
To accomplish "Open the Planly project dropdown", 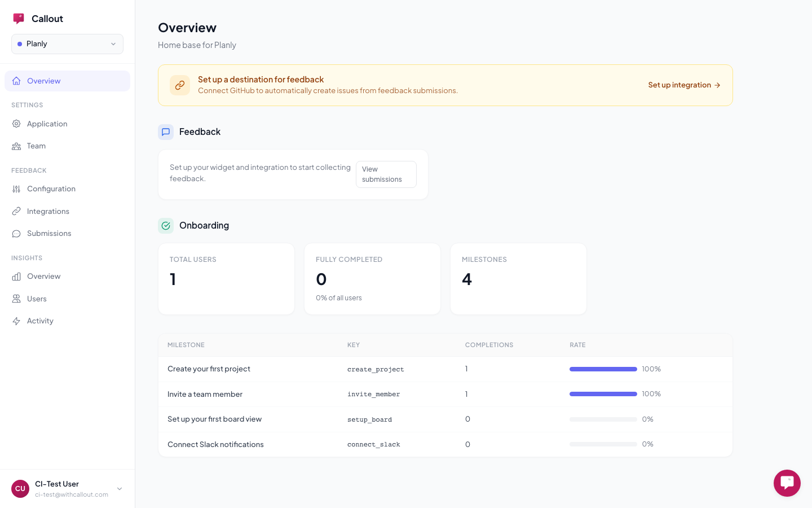I will [x=67, y=44].
